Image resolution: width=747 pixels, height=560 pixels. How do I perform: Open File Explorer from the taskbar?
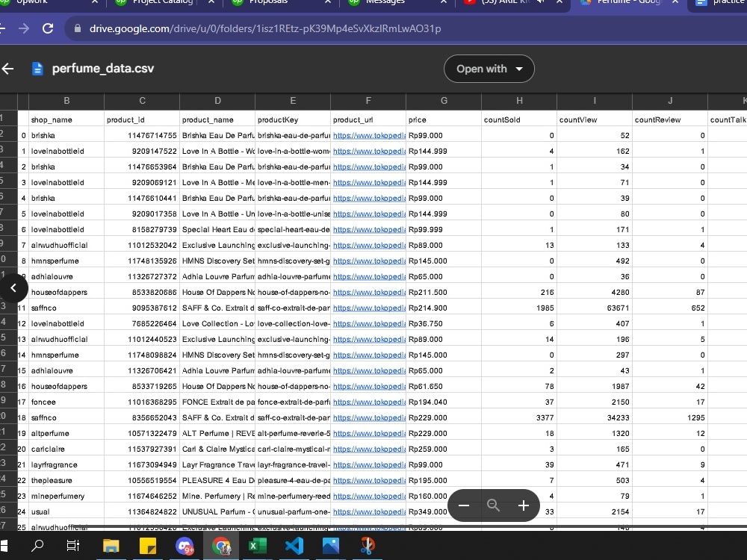point(111,545)
